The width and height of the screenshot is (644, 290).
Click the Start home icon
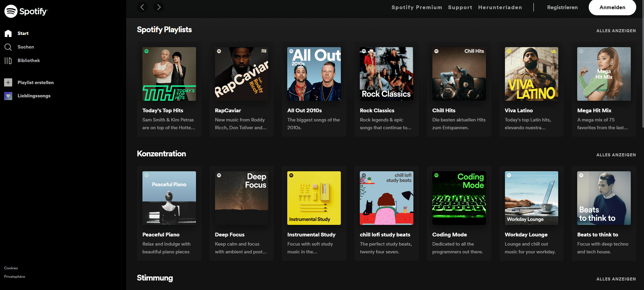pos(8,33)
